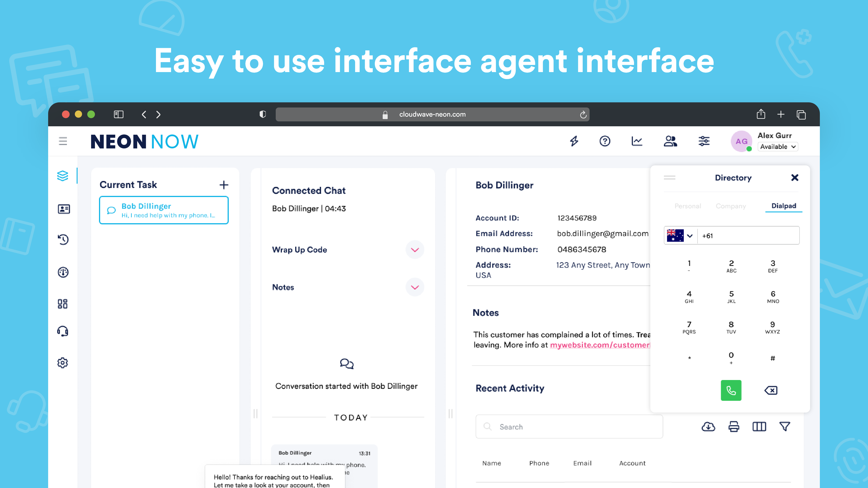This screenshot has height=488, width=868.
Task: Select the quick actions lightning icon
Action: (x=575, y=141)
